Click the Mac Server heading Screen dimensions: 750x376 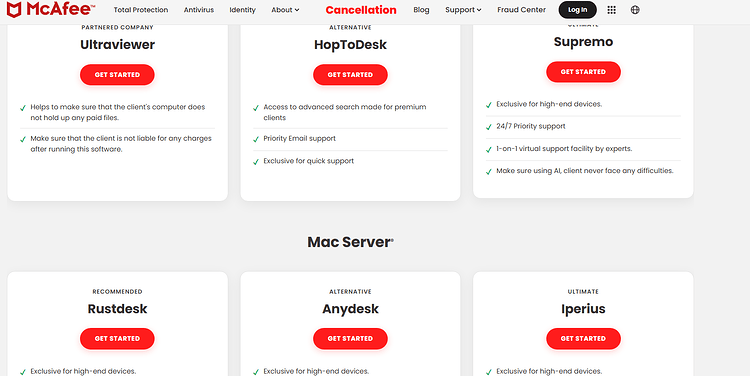350,242
